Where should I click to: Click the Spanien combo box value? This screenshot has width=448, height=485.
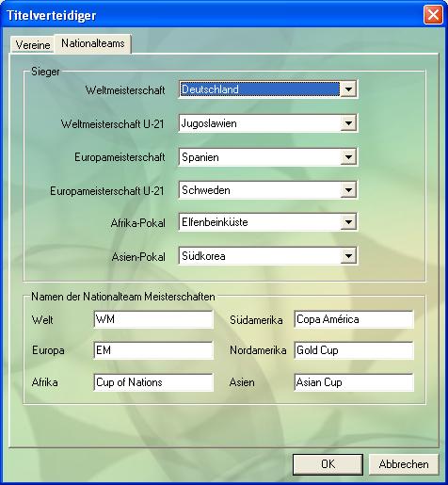pos(260,157)
